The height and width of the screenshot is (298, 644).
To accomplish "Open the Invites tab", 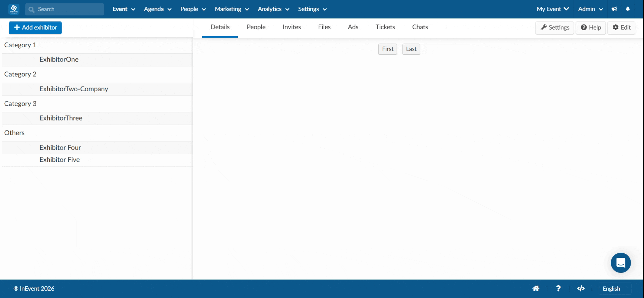I will point(292,27).
